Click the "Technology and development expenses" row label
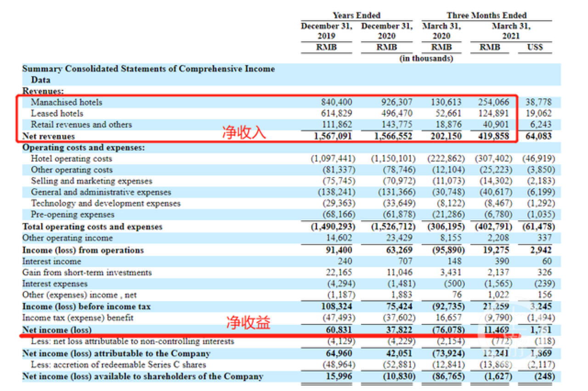The image size is (588, 391). point(106,203)
